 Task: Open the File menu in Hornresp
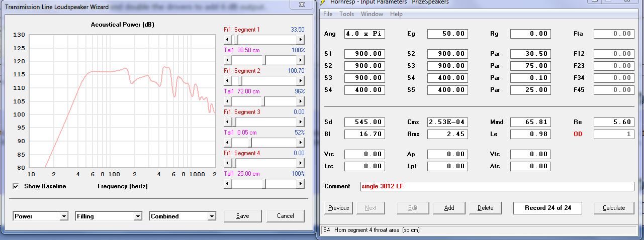pyautogui.click(x=328, y=14)
